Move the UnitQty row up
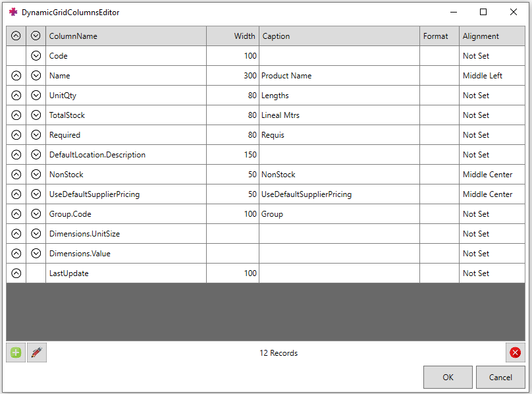 [x=16, y=96]
